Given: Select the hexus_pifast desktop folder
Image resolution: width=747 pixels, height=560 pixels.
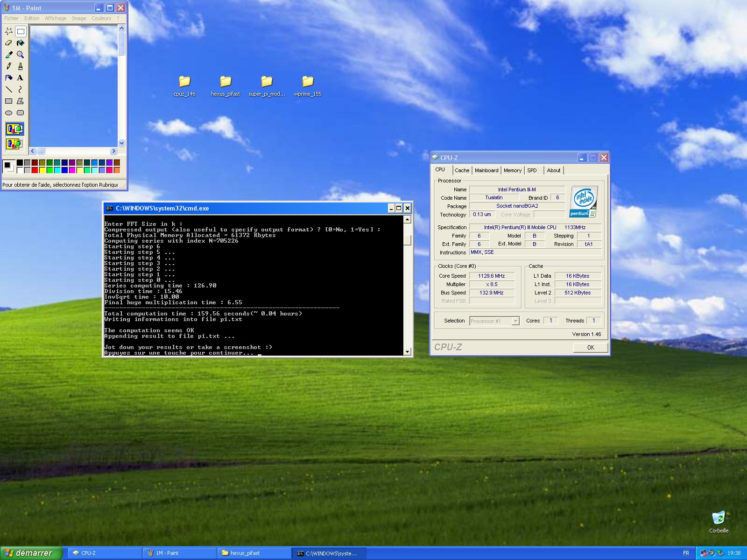Looking at the screenshot, I should coord(226,86).
